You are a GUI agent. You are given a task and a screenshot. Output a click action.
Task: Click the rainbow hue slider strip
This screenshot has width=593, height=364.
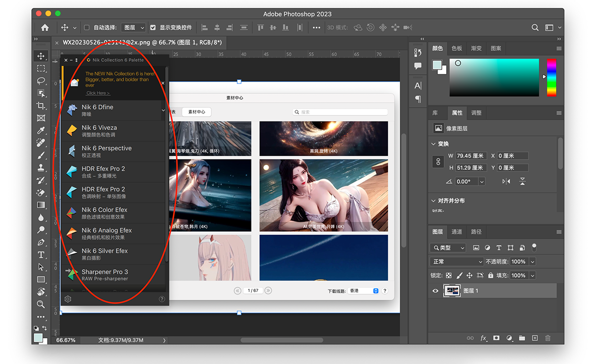coord(551,78)
